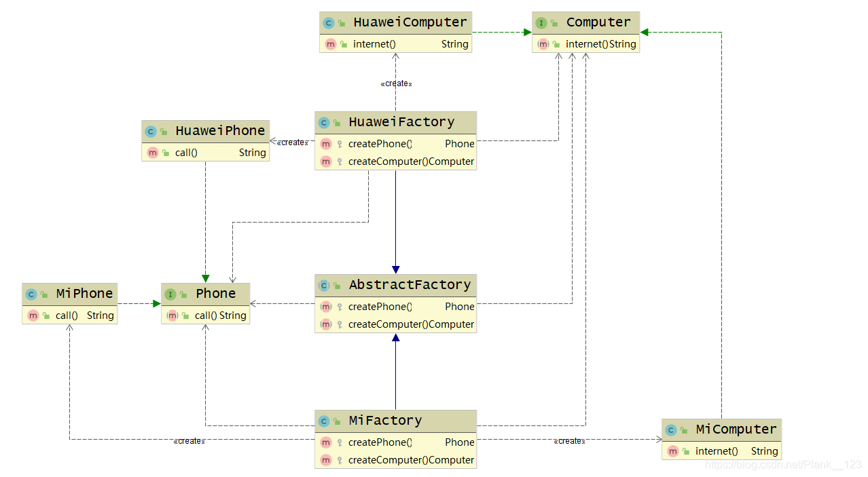Click createComputer() method name in MiFactory

(x=388, y=460)
